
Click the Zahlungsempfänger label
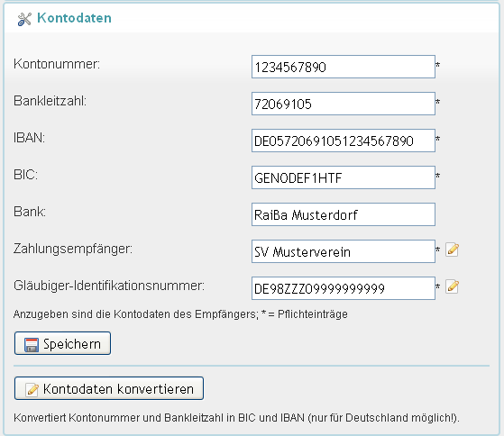[73, 249]
